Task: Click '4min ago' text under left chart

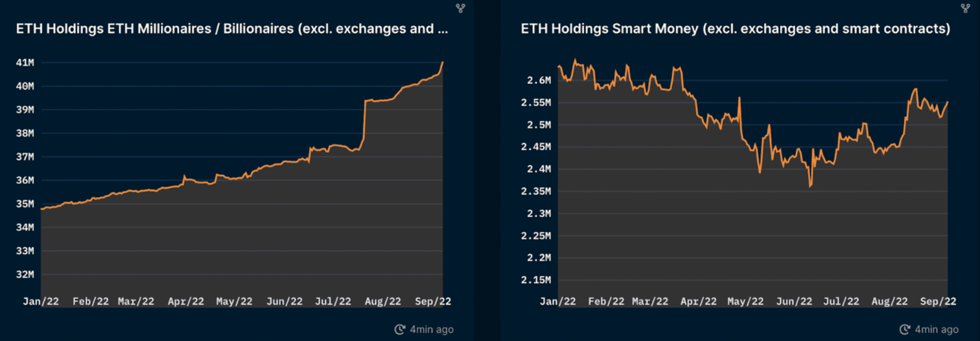Action: pyautogui.click(x=432, y=329)
